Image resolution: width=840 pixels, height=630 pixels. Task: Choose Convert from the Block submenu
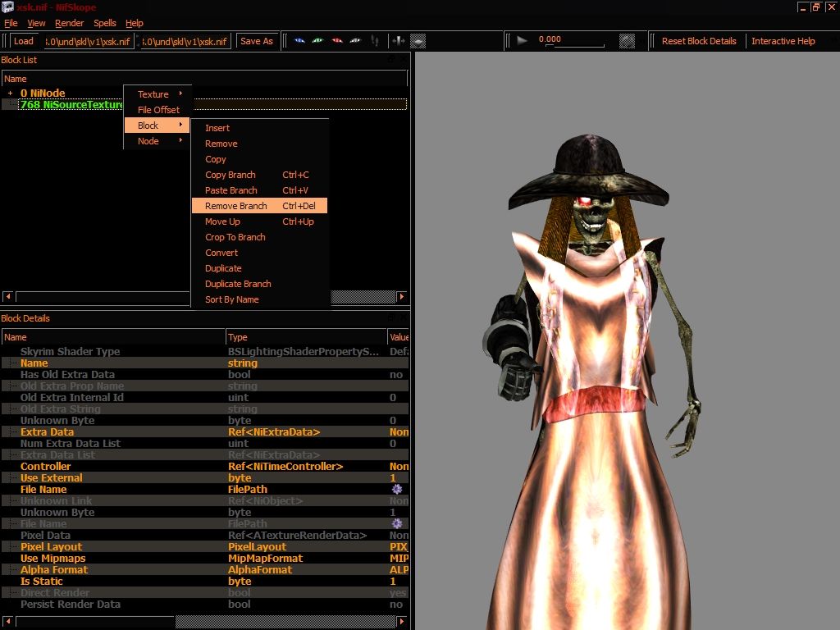[x=260, y=253]
